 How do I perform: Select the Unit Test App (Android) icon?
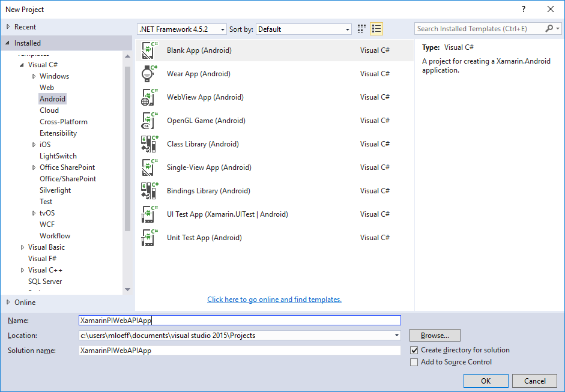click(x=150, y=238)
